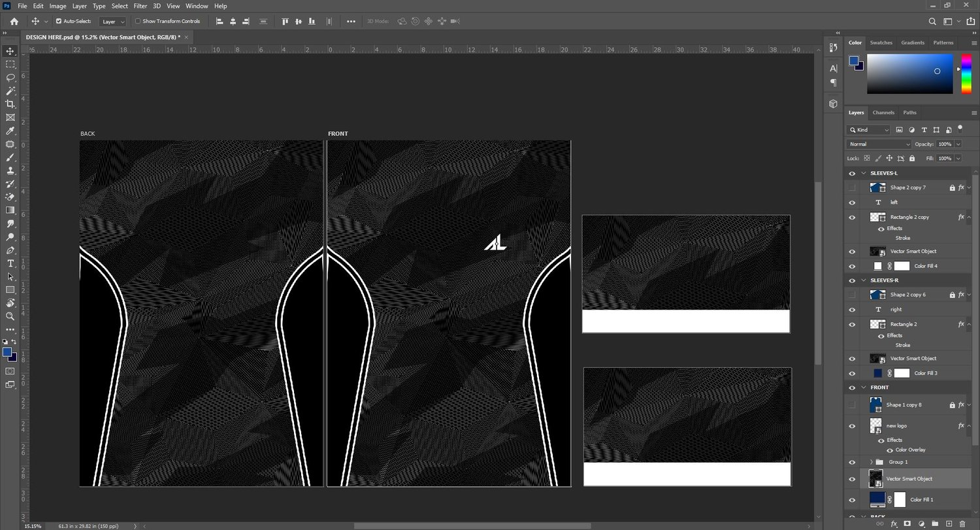Enable Show Transform Controls checkbox

coord(138,21)
